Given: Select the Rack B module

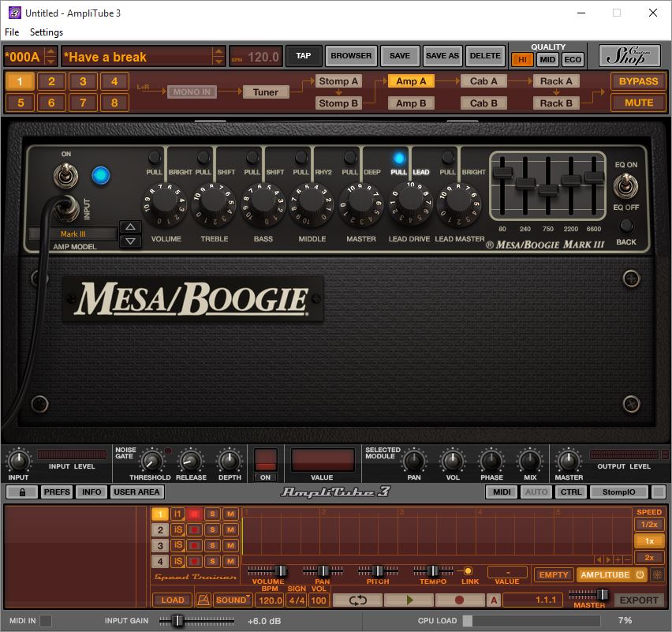Looking at the screenshot, I should point(556,103).
